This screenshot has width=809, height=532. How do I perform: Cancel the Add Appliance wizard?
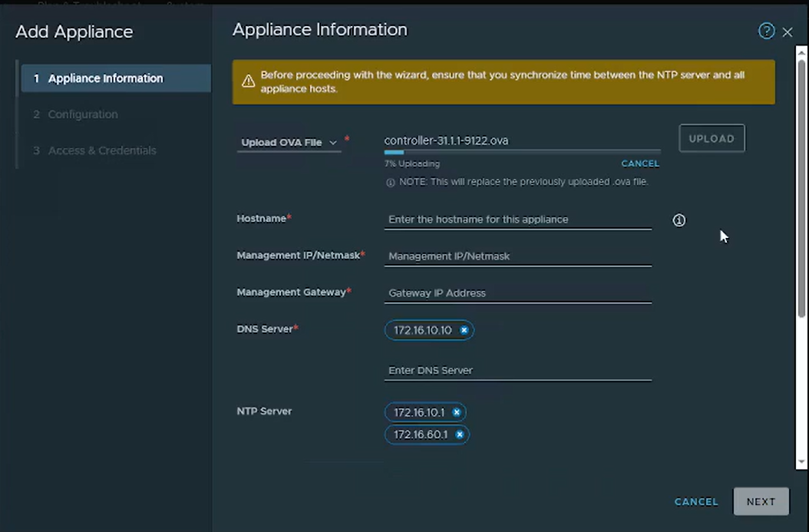[696, 501]
